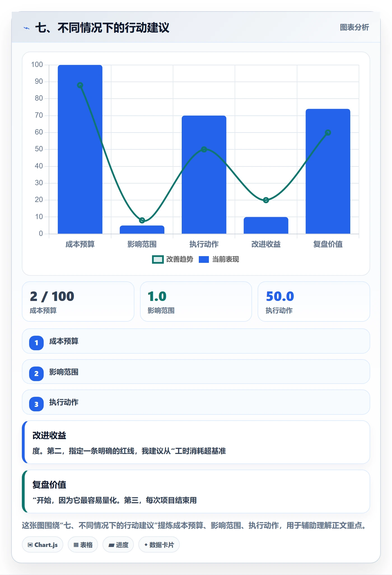392x575 pixels.
Task: Click the trend line point above 成本预算
Action: click(x=80, y=85)
